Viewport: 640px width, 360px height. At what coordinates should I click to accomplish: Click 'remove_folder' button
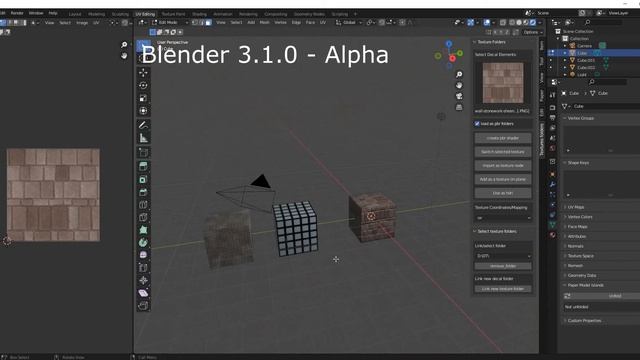[x=503, y=266]
